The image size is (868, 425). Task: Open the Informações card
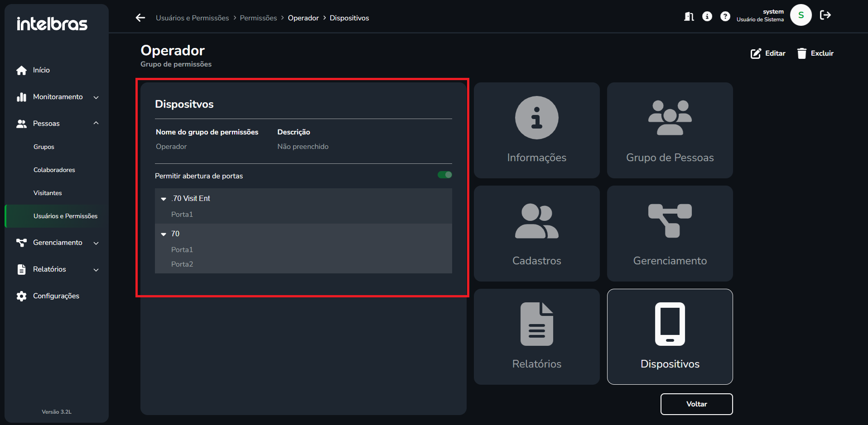pos(536,130)
